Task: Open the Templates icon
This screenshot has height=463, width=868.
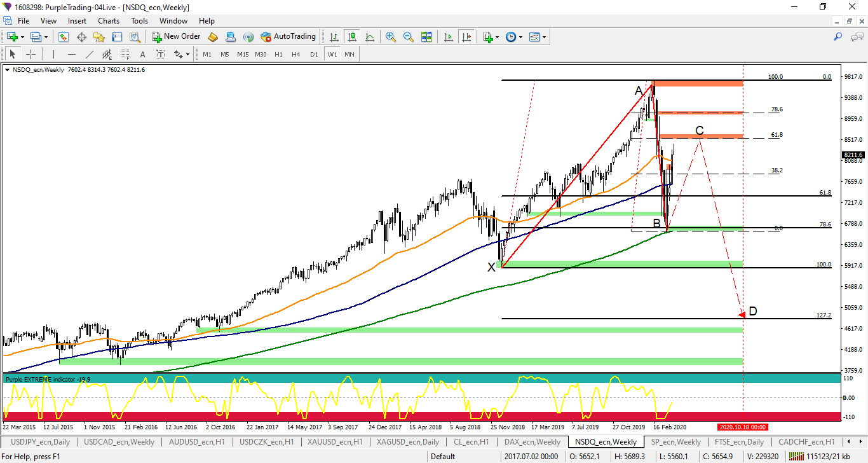Action: click(x=534, y=37)
